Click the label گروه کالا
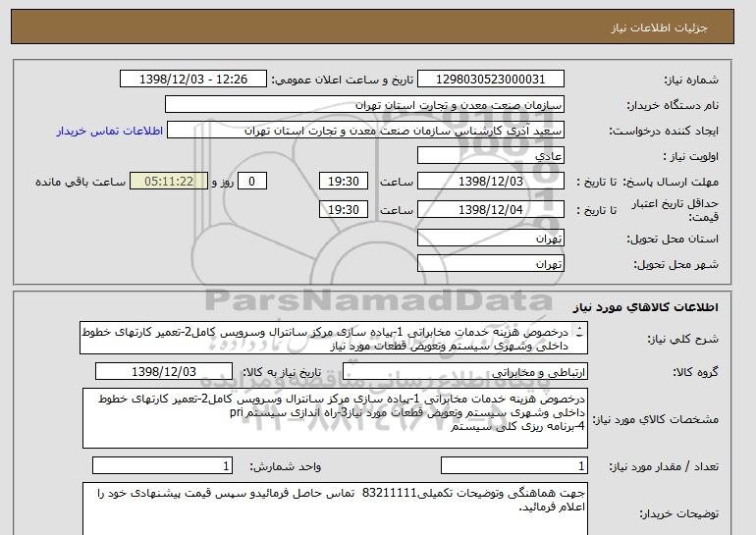 [x=695, y=373]
